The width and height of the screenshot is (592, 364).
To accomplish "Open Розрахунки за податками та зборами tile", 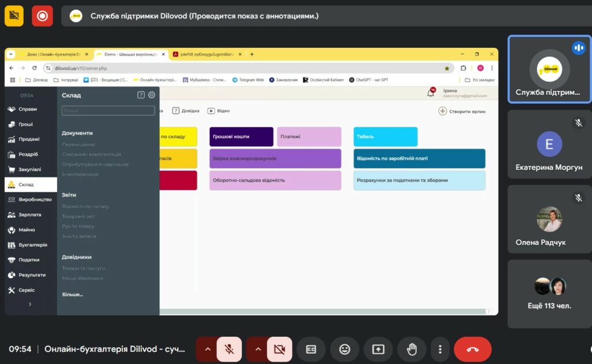I will click(420, 180).
